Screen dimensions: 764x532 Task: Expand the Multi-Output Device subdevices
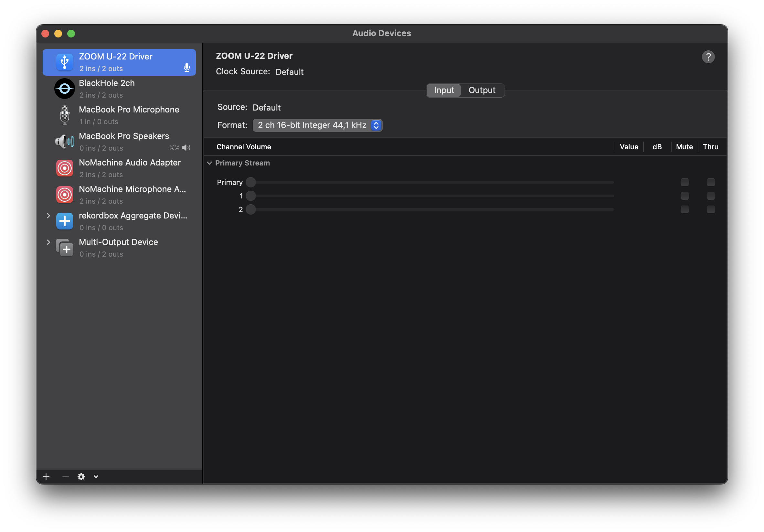point(48,242)
